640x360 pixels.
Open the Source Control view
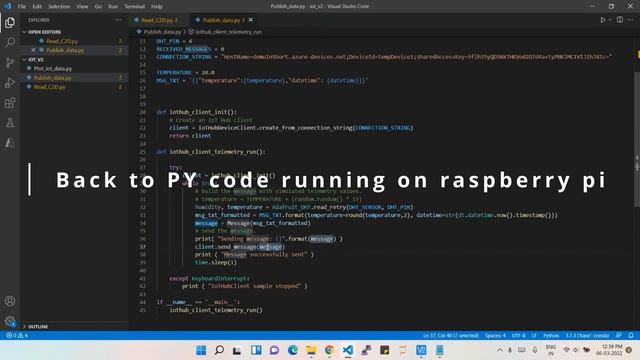[10, 62]
